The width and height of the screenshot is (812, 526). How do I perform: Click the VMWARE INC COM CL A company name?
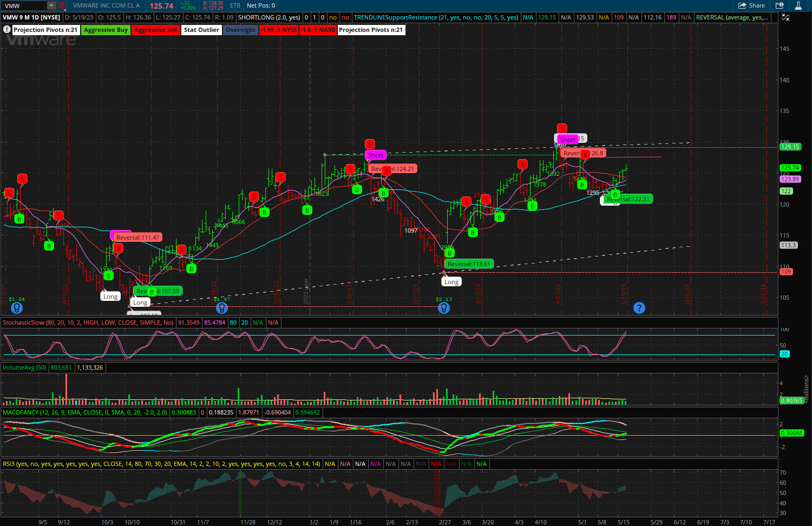click(x=106, y=5)
